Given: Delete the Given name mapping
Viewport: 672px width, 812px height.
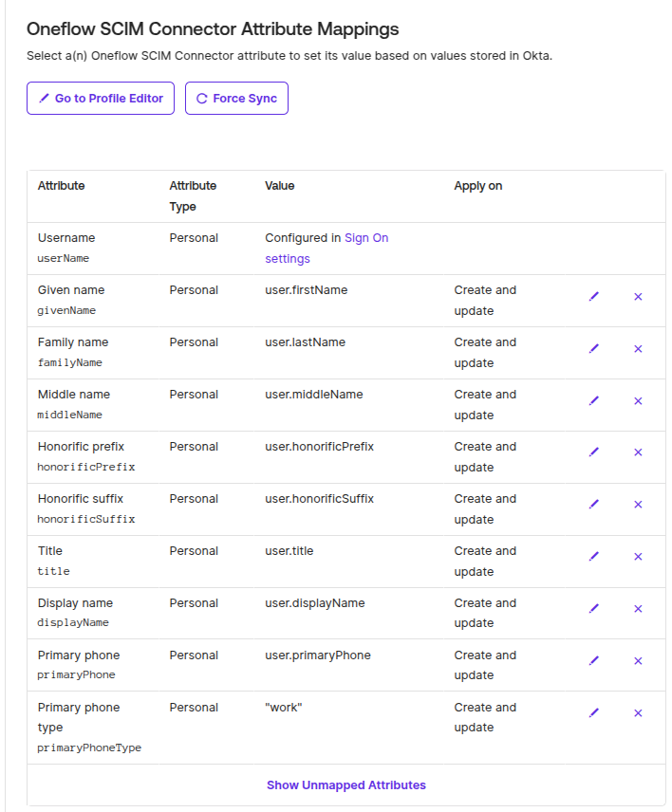Looking at the screenshot, I should 638,297.
